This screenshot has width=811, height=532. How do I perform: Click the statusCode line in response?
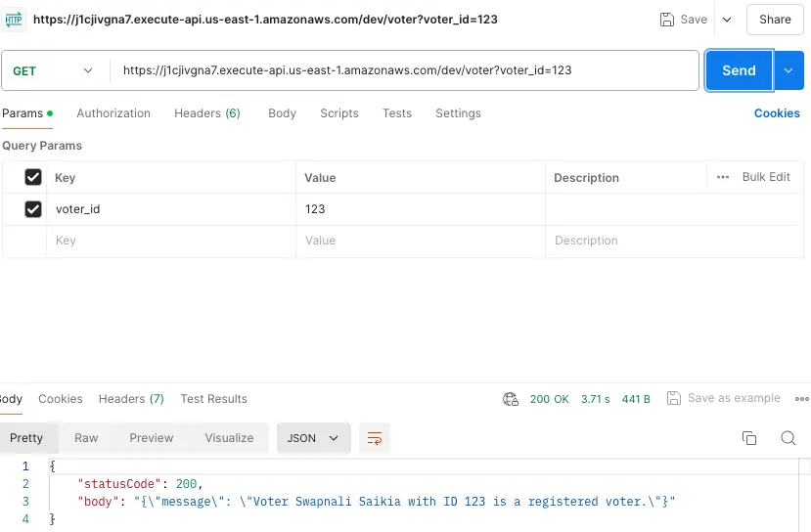[140, 484]
